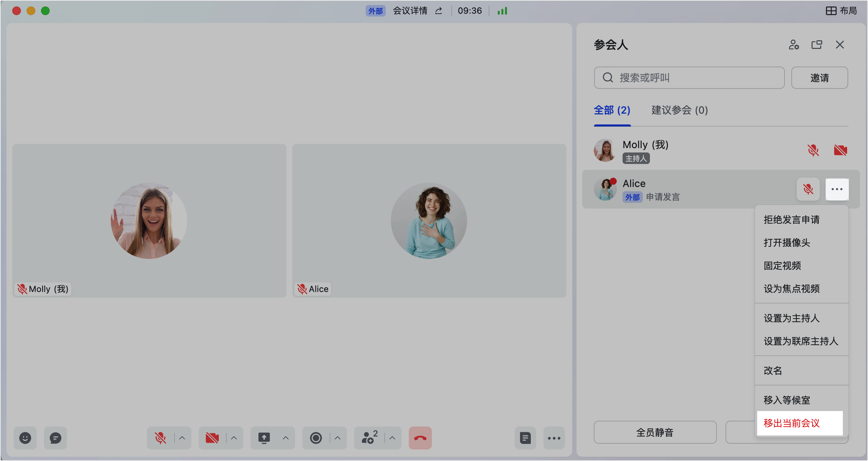The width and height of the screenshot is (868, 461).
Task: Select 移出当前会议 from context menu
Action: [792, 423]
